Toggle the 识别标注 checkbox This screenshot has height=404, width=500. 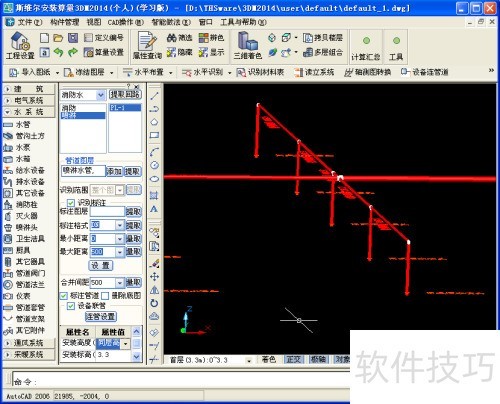click(71, 202)
